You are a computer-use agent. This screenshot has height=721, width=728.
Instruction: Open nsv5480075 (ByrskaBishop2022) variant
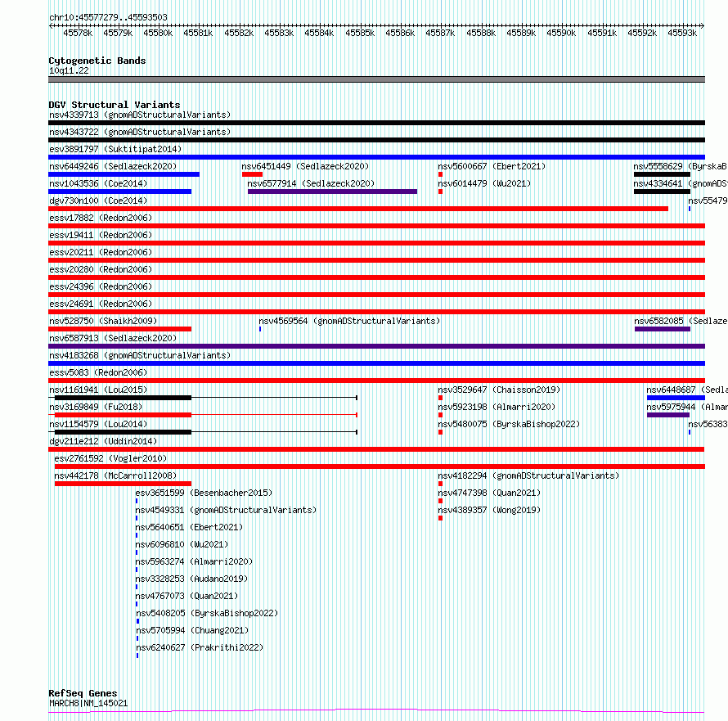pyautogui.click(x=509, y=424)
